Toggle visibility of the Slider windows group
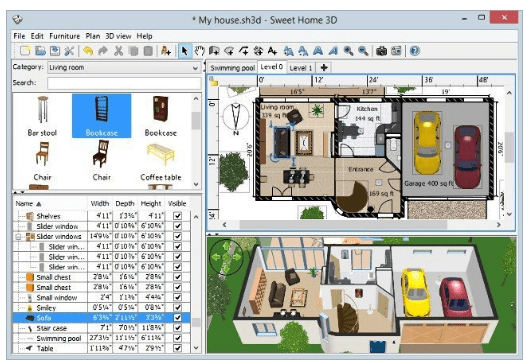The image size is (526, 364). click(177, 236)
